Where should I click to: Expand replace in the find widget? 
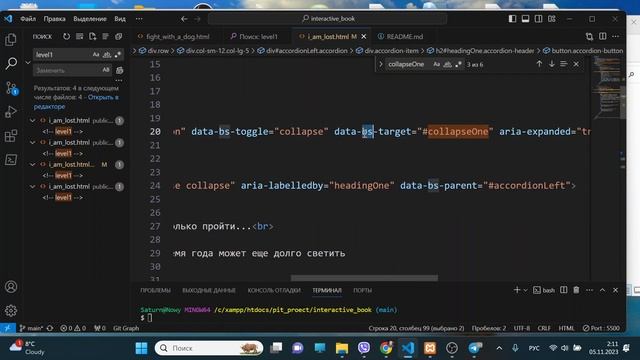click(380, 64)
